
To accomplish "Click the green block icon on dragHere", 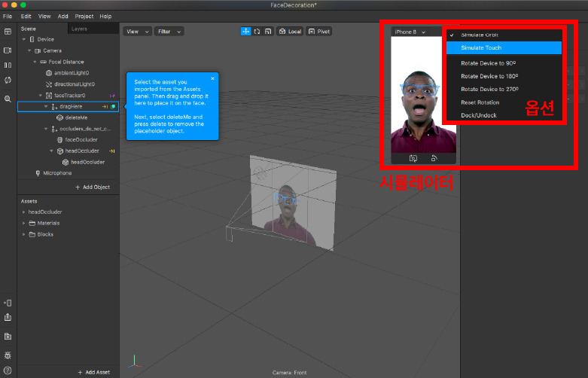I will pyautogui.click(x=113, y=107).
